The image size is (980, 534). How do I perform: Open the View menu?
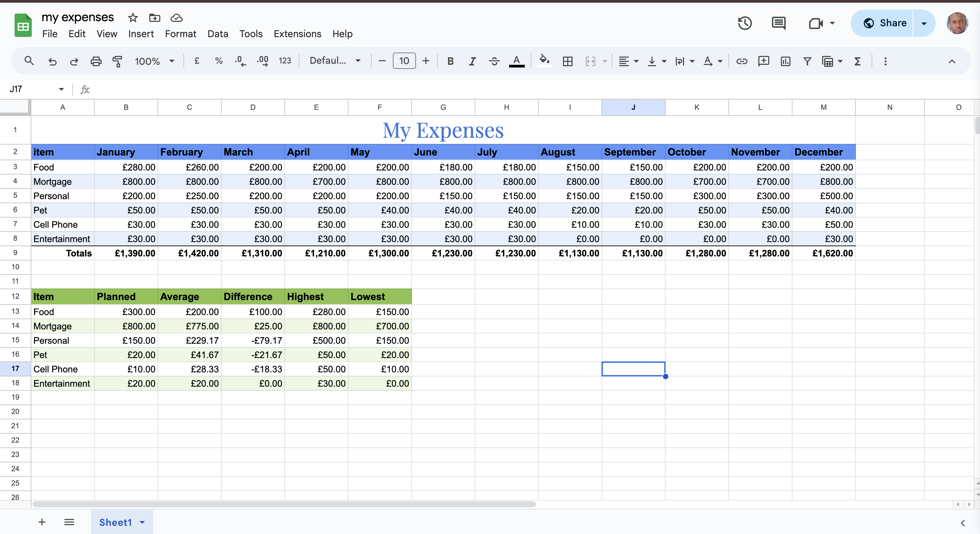[107, 34]
